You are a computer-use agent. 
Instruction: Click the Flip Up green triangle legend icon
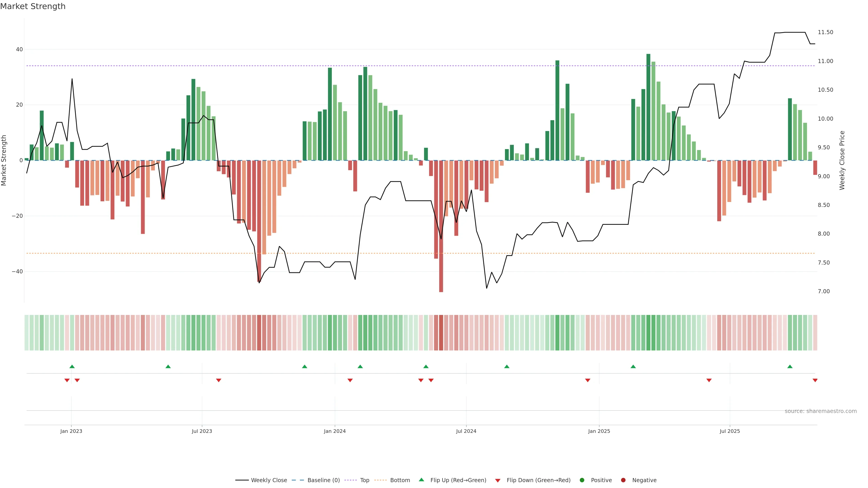421,480
